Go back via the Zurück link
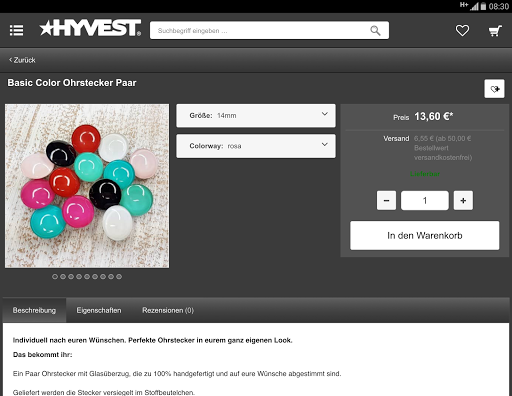512x396 pixels. point(22,60)
